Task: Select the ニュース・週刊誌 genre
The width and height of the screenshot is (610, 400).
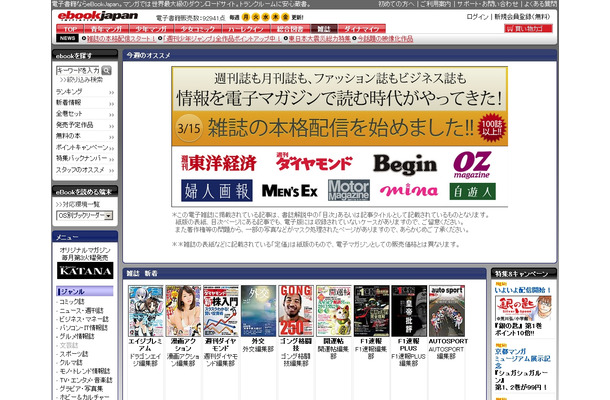Action: pos(81,311)
